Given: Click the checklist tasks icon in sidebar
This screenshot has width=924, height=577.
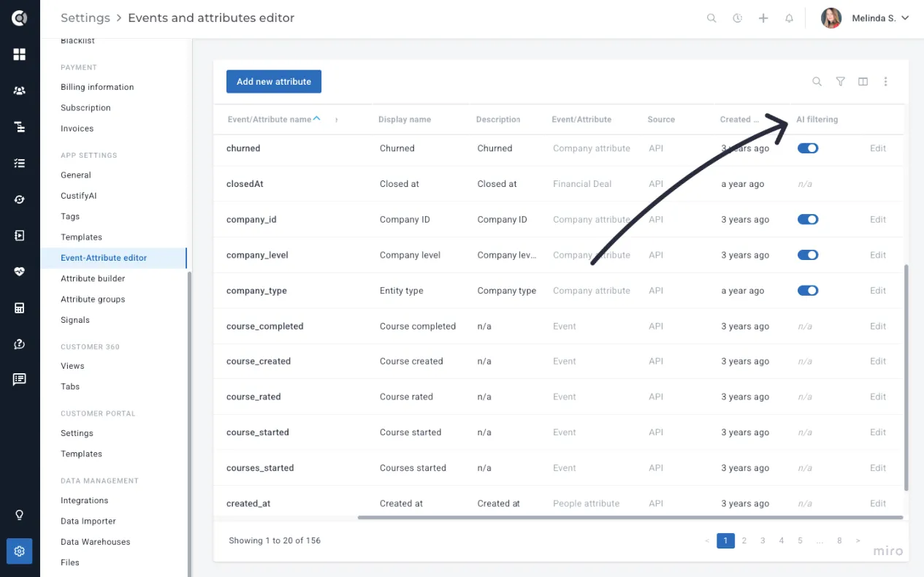Looking at the screenshot, I should coord(20,163).
